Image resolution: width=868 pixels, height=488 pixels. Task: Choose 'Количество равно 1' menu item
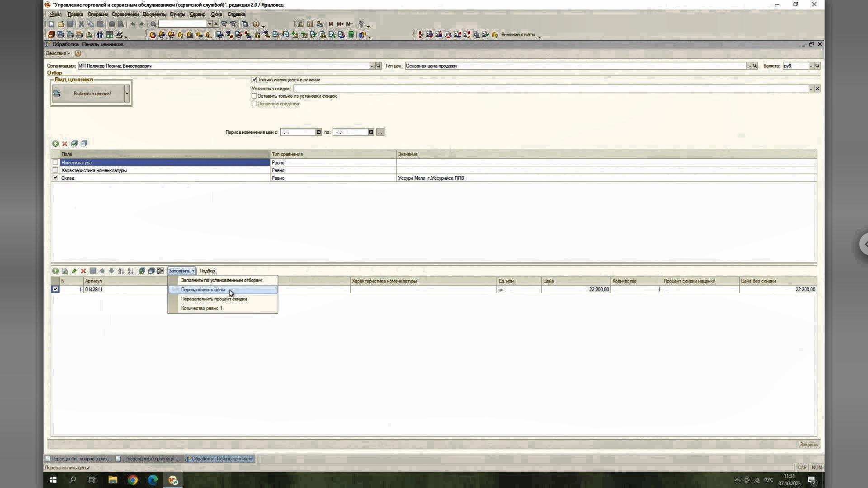tap(223, 308)
